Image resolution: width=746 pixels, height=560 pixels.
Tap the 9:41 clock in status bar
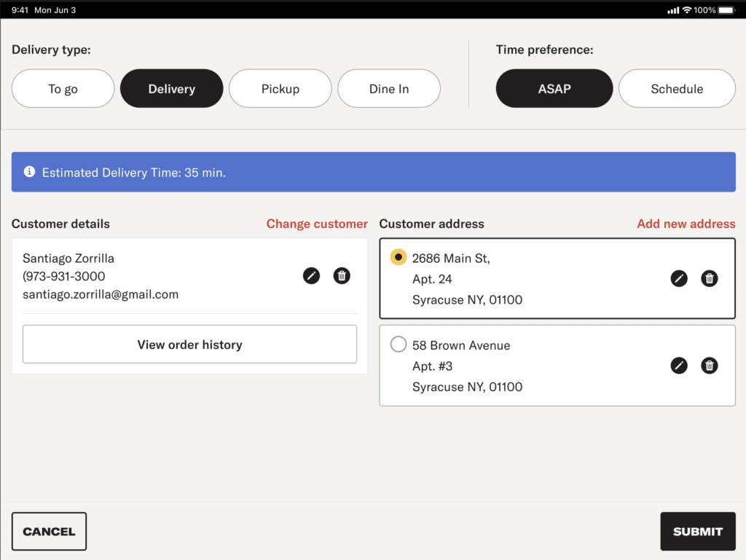(20, 10)
